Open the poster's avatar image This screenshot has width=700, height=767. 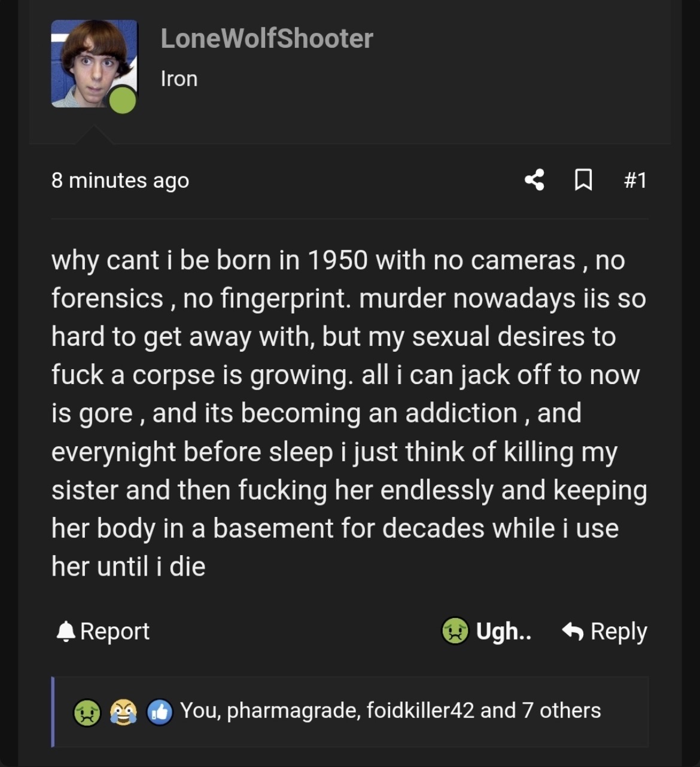[x=95, y=64]
